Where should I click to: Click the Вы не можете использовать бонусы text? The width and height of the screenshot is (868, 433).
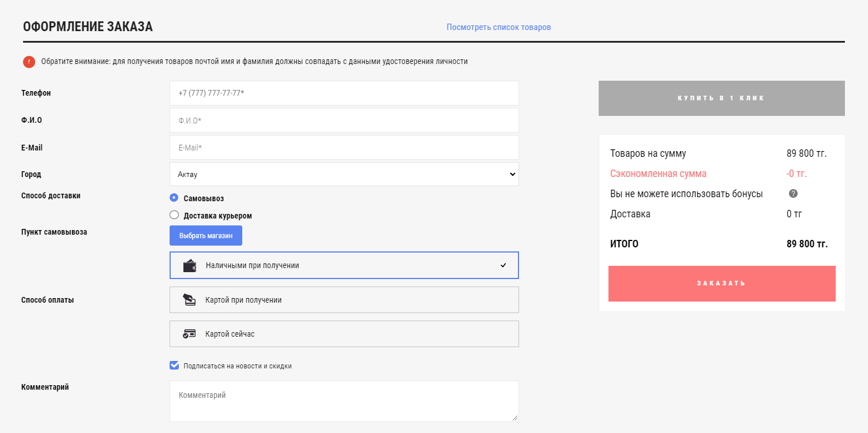[x=686, y=194]
